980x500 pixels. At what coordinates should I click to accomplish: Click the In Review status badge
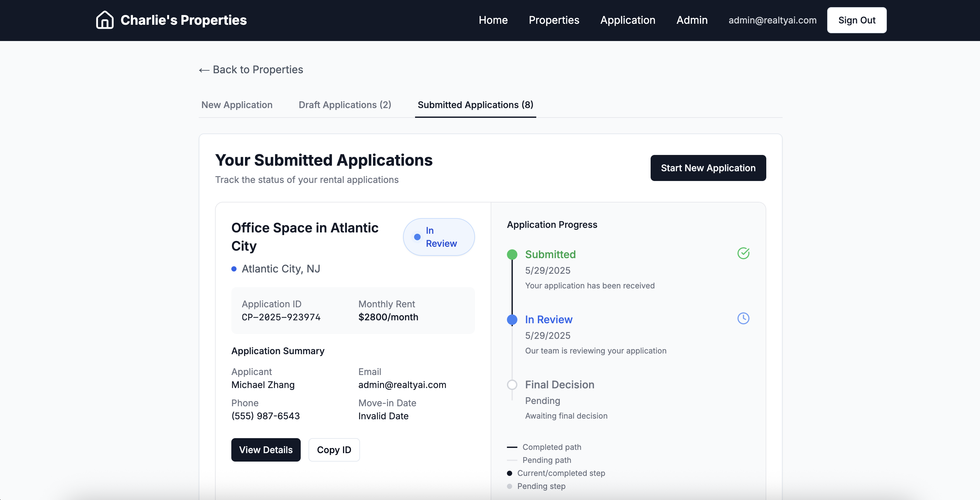pos(439,237)
